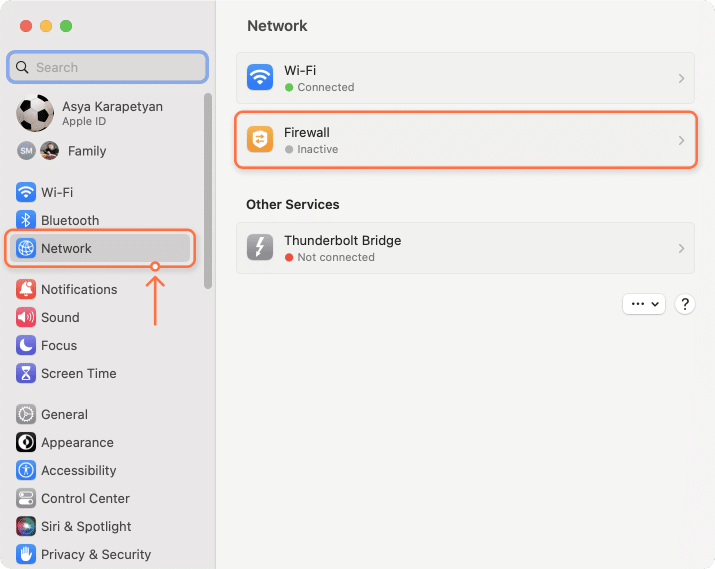This screenshot has width=715, height=569.
Task: Click the Appearance icon
Action: pos(26,442)
